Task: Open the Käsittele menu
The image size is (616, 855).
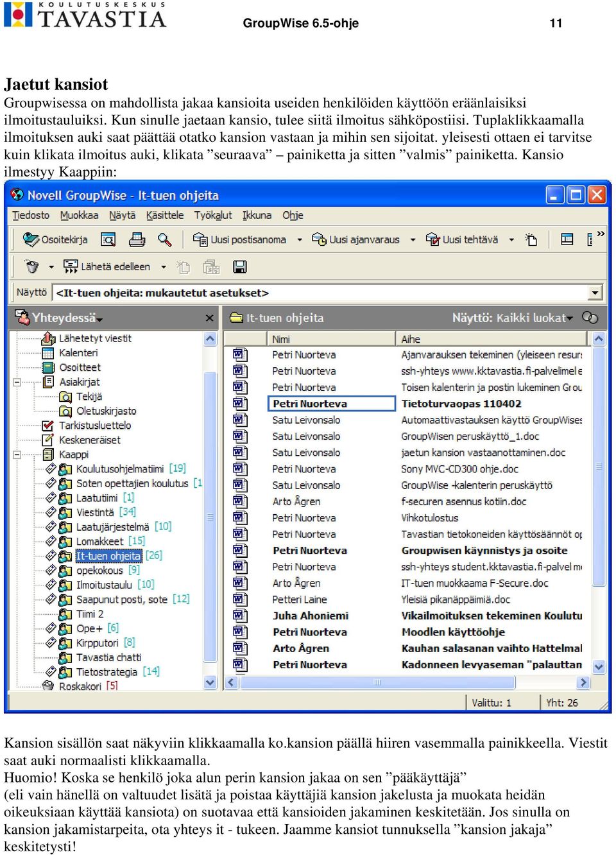Action: 165,215
